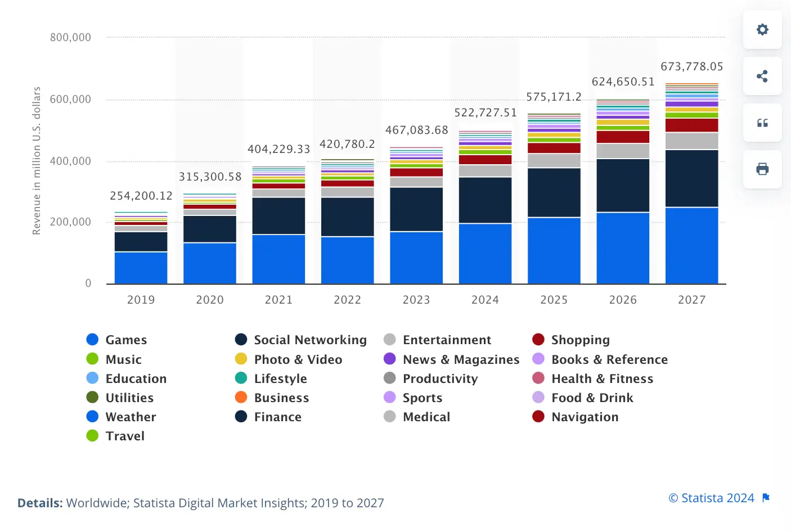
Task: Toggle the Music series visibility
Action: [x=122, y=359]
